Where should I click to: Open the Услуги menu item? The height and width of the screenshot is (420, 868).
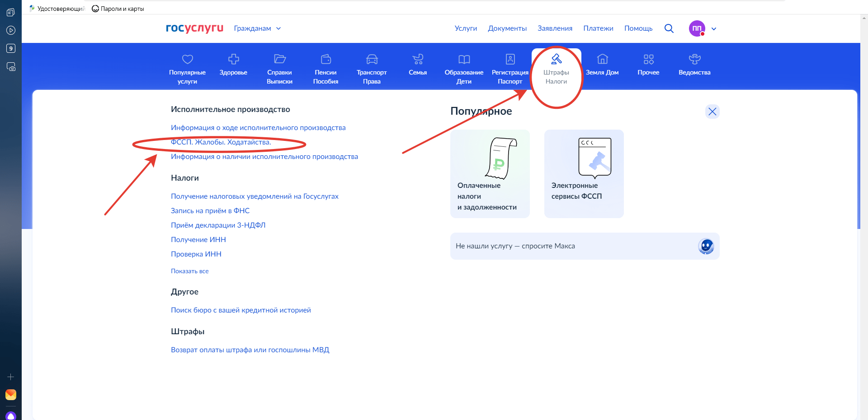pyautogui.click(x=466, y=28)
